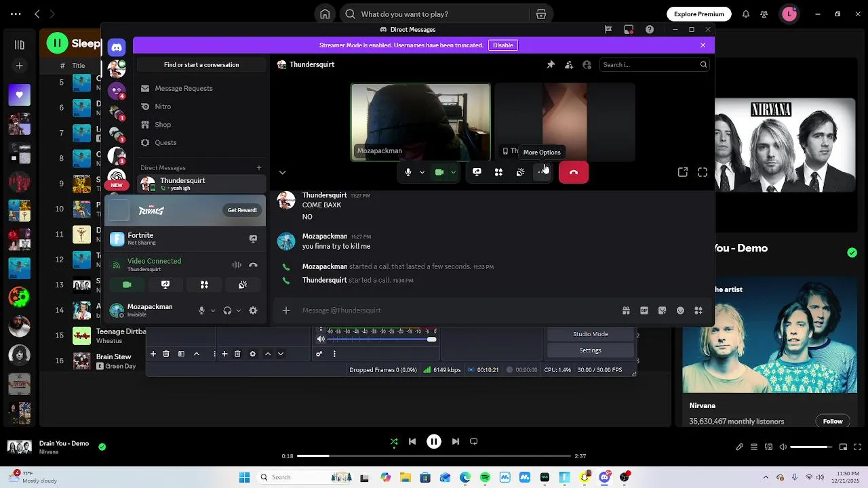Image resolution: width=868 pixels, height=488 pixels.
Task: Open Message Requests
Action: 201,88
